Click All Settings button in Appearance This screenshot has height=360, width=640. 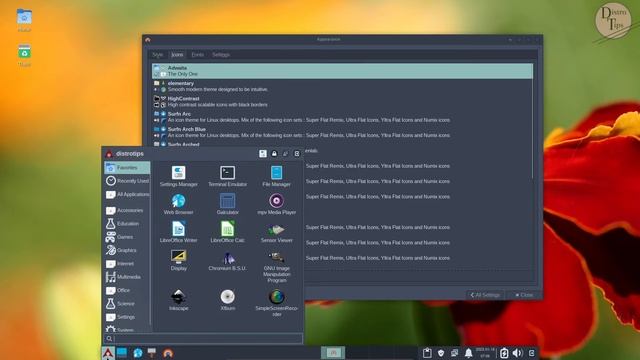[485, 295]
